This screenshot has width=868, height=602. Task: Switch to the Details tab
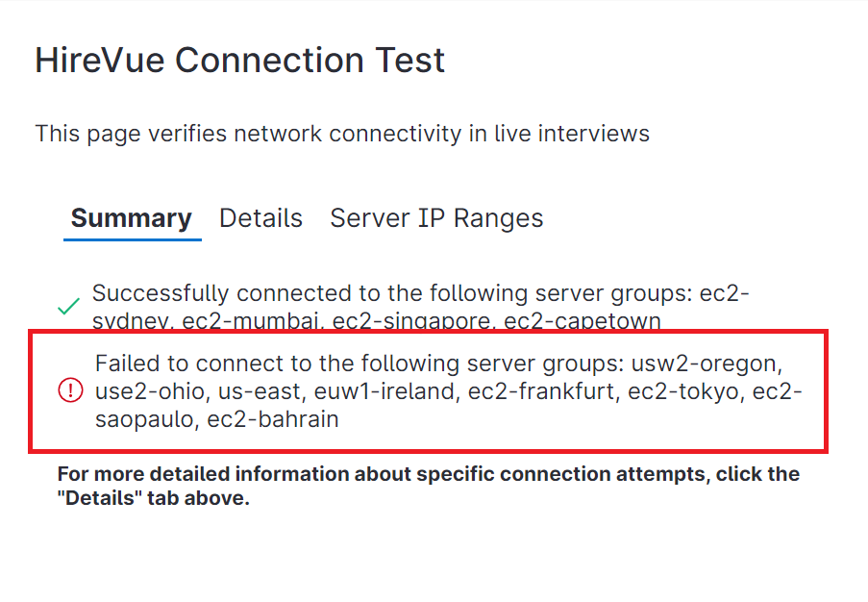260,218
